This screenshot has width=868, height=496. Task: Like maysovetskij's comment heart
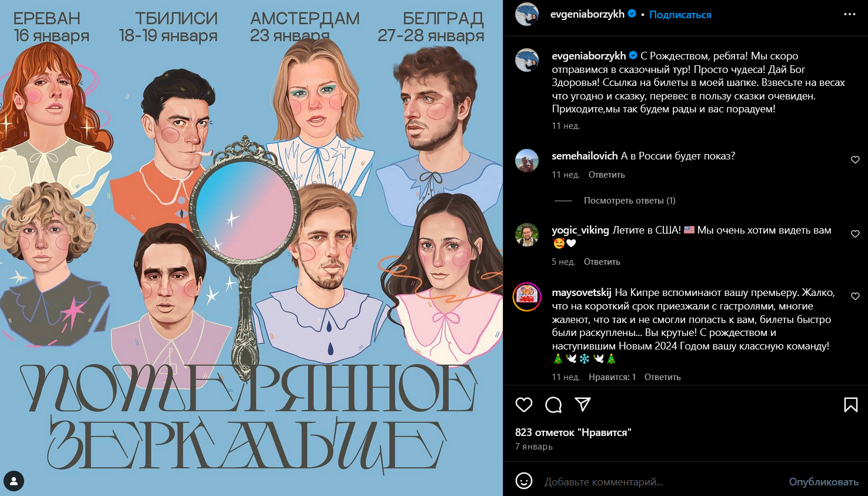pos(855,296)
